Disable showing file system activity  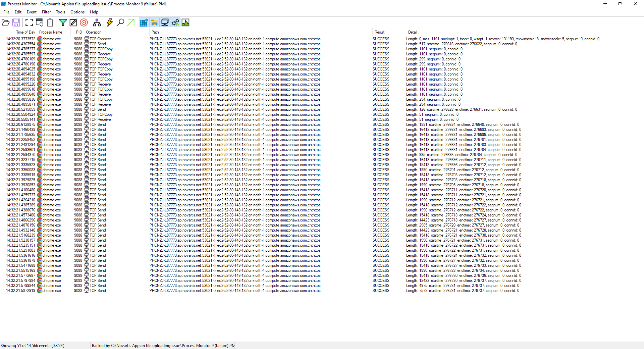pos(154,22)
